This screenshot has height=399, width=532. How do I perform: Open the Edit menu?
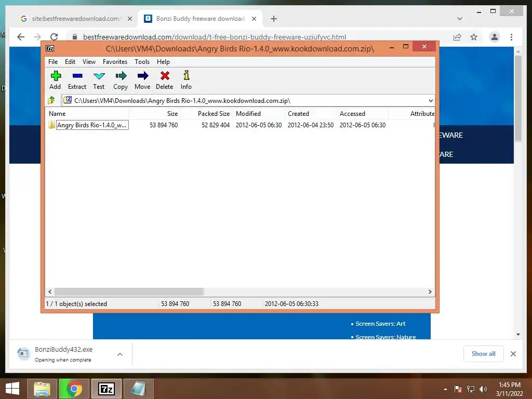pos(70,62)
